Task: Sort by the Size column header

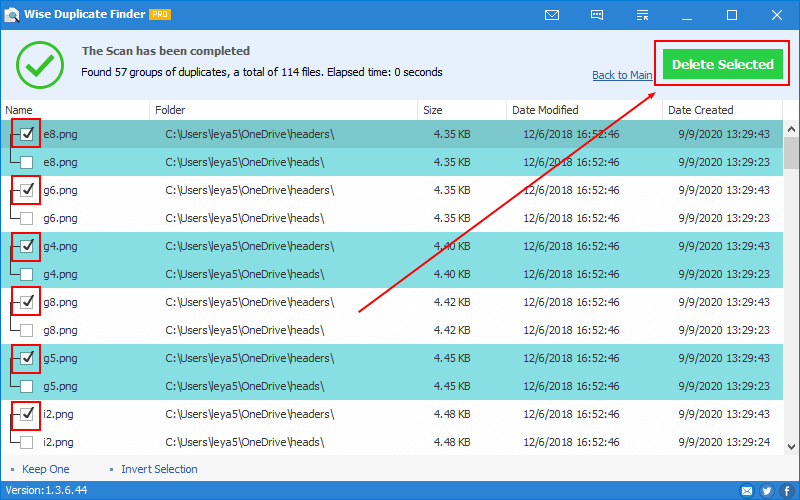Action: click(x=462, y=110)
